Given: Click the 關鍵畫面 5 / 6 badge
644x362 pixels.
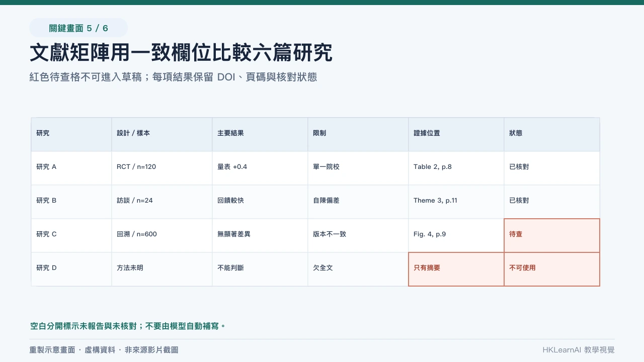Looking at the screenshot, I should coord(78,28).
